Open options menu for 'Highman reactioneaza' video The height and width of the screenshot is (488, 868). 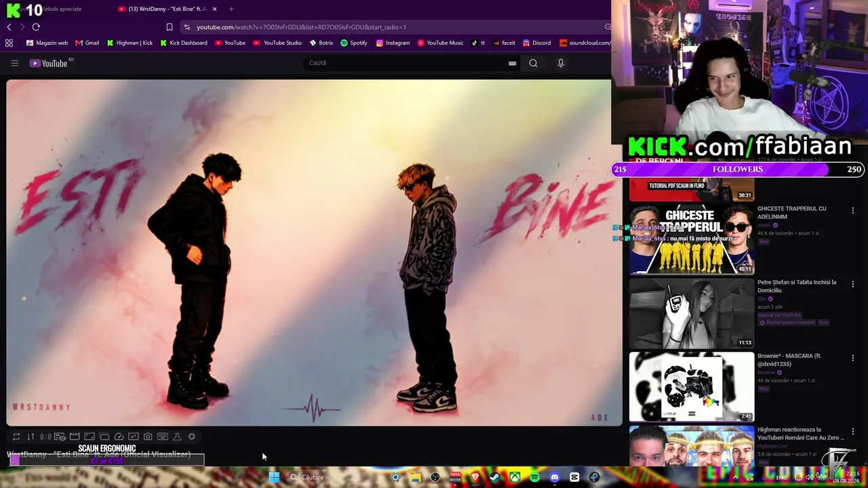coord(852,431)
